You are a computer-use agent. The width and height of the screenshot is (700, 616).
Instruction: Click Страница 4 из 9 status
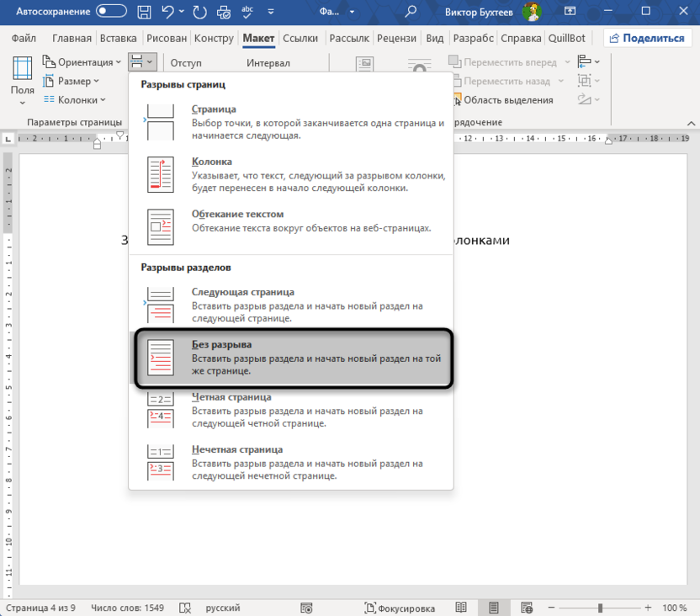click(40, 608)
